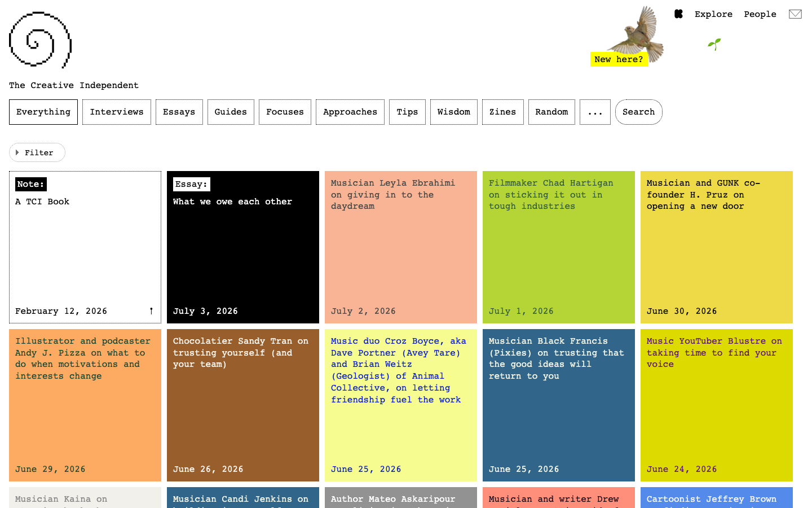Click the date "July 2, 2026"

pyautogui.click(x=363, y=311)
